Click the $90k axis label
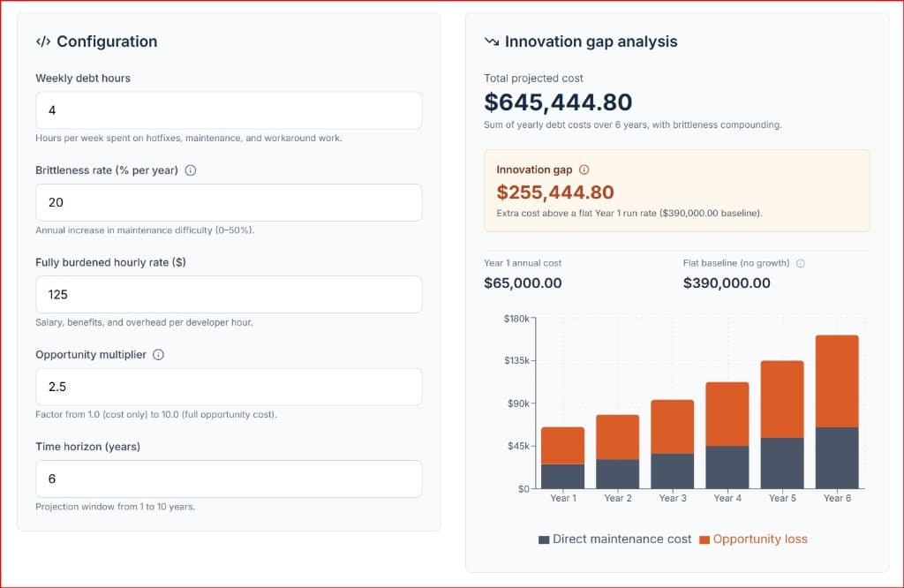Screen dimensions: 904x588 click(518, 403)
